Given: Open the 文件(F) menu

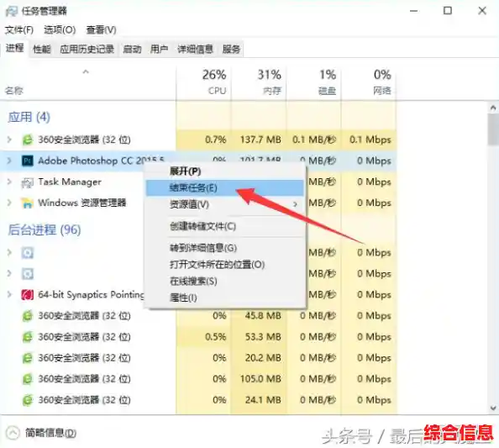Looking at the screenshot, I should point(19,30).
